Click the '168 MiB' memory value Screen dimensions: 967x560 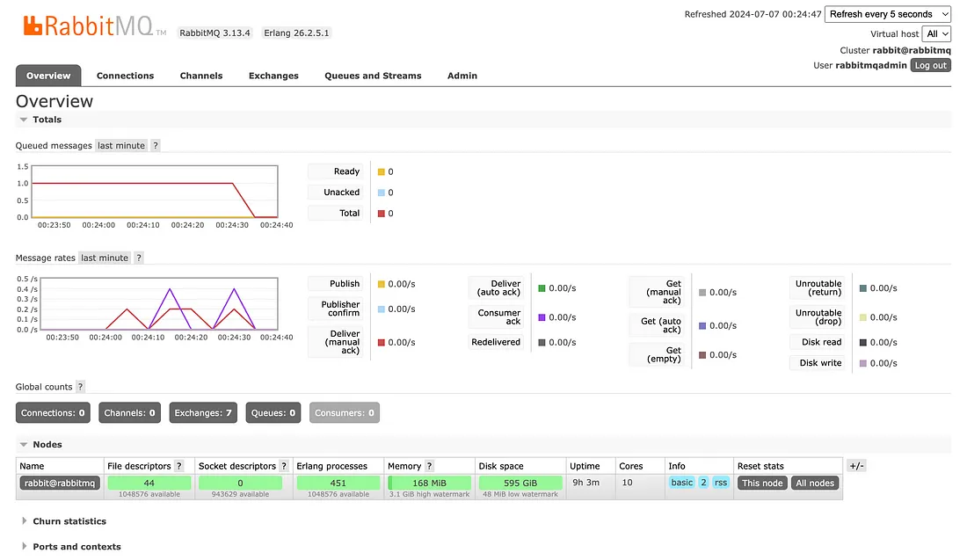click(x=429, y=483)
